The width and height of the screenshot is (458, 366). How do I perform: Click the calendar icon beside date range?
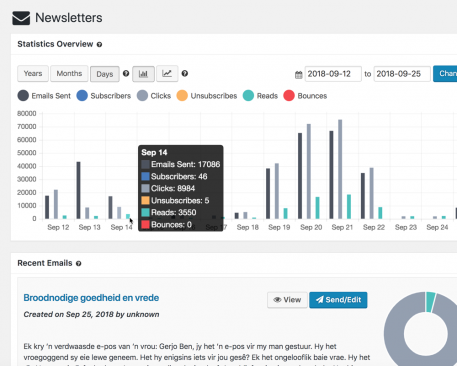point(299,74)
